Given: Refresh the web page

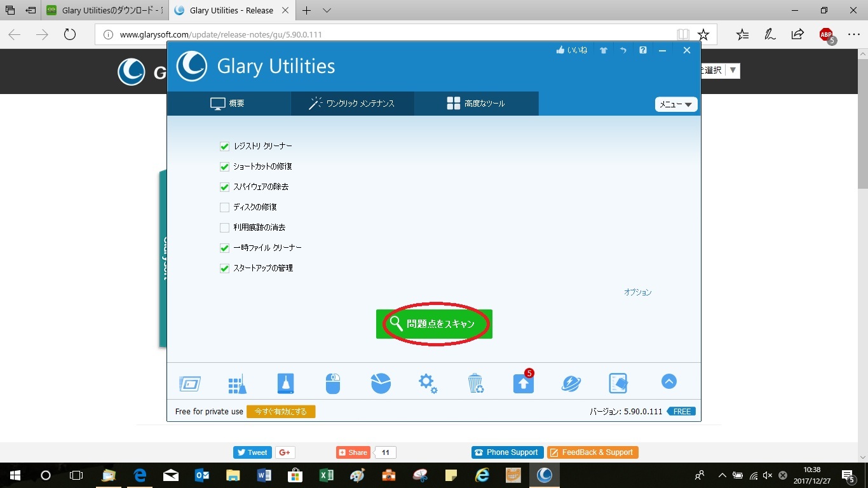Looking at the screenshot, I should (x=70, y=34).
